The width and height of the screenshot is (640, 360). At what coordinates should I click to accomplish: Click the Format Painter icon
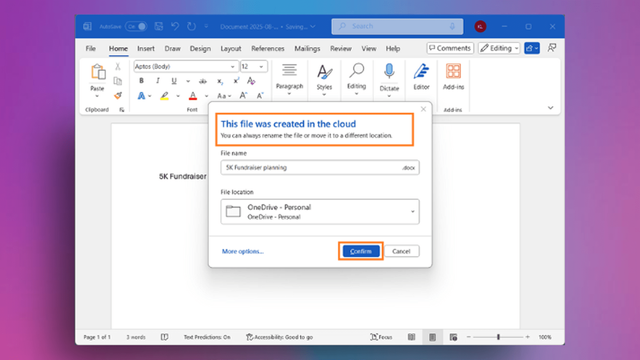point(118,96)
